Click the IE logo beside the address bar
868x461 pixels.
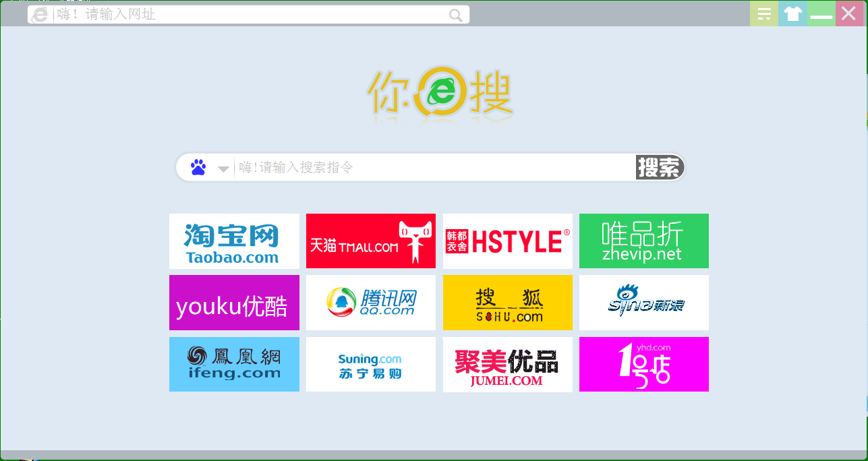[39, 13]
